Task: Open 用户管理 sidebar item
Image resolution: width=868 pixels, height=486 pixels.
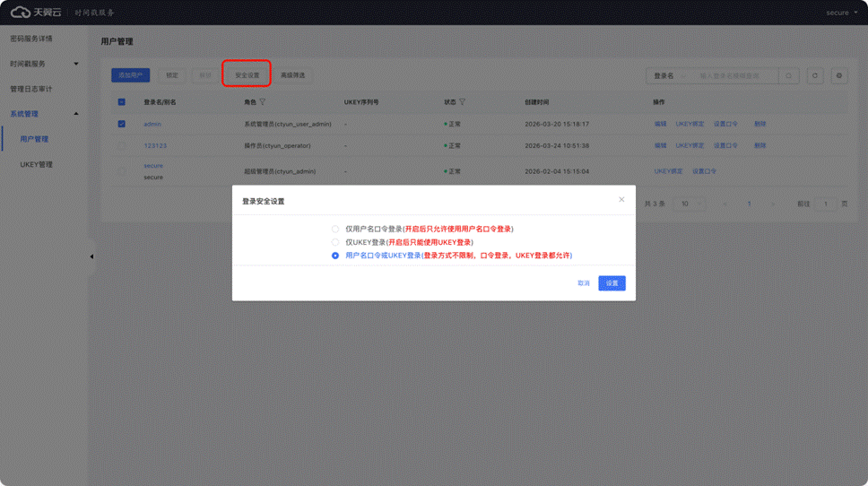Action: (x=34, y=140)
